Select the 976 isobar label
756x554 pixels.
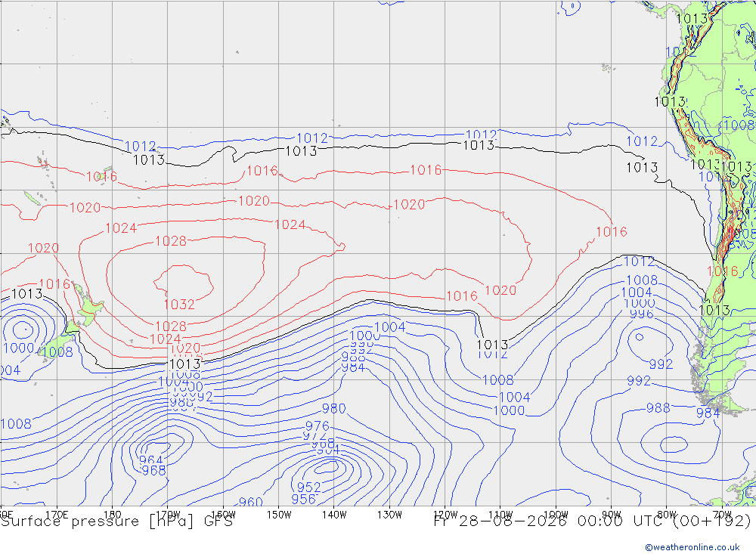click(x=318, y=426)
